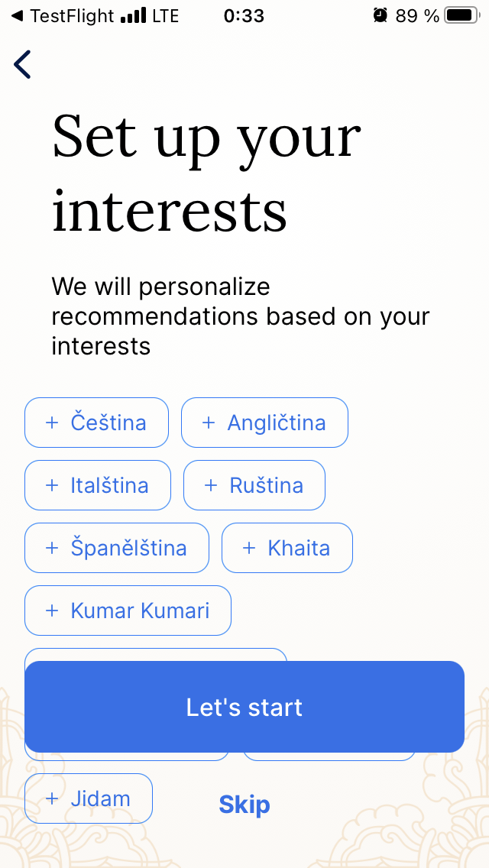Viewport: 489px width, 868px height.
Task: Select the Italština interest chip
Action: pos(98,485)
